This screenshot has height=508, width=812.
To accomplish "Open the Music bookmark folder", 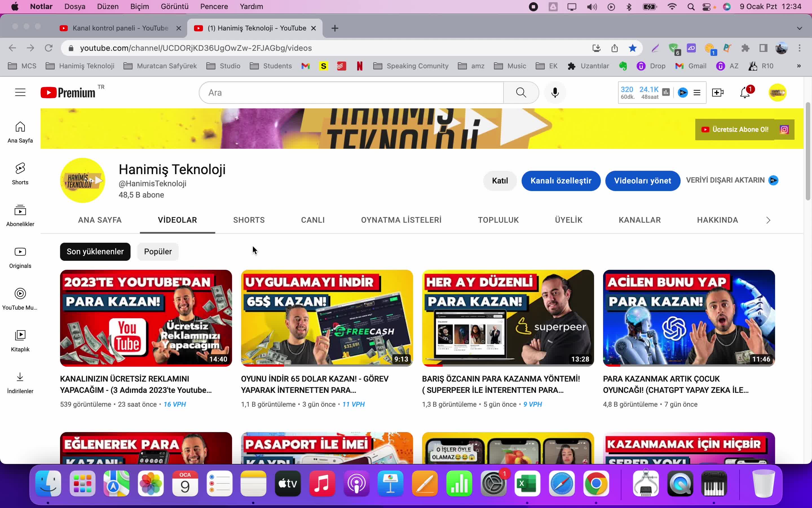I will [510, 66].
